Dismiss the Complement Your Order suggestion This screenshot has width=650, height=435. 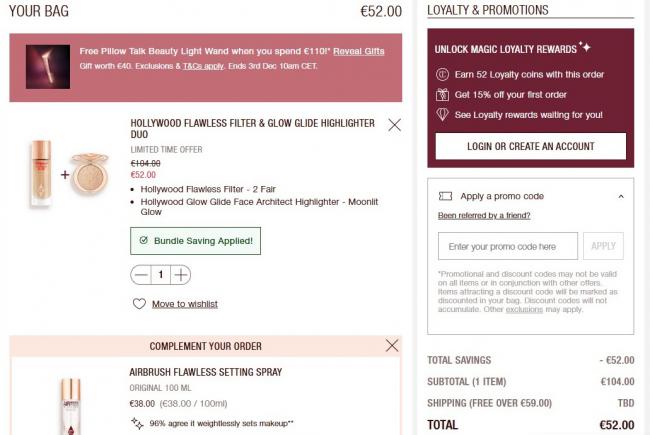pyautogui.click(x=392, y=345)
